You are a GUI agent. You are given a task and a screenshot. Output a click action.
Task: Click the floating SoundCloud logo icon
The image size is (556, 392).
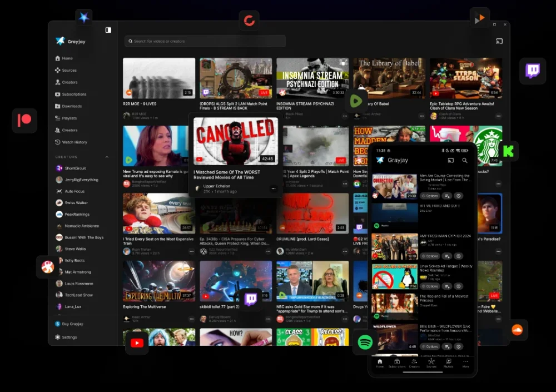click(517, 330)
